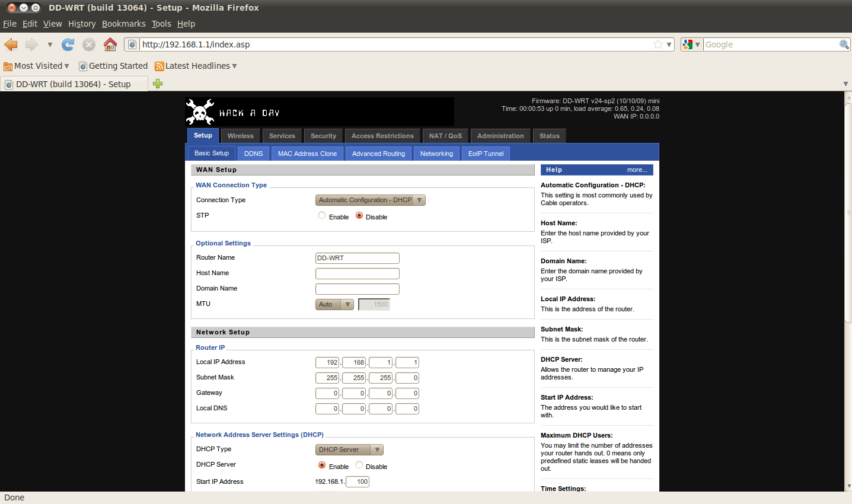Bookmark this page with the star icon
Image resolution: width=852 pixels, height=504 pixels.
click(x=658, y=44)
